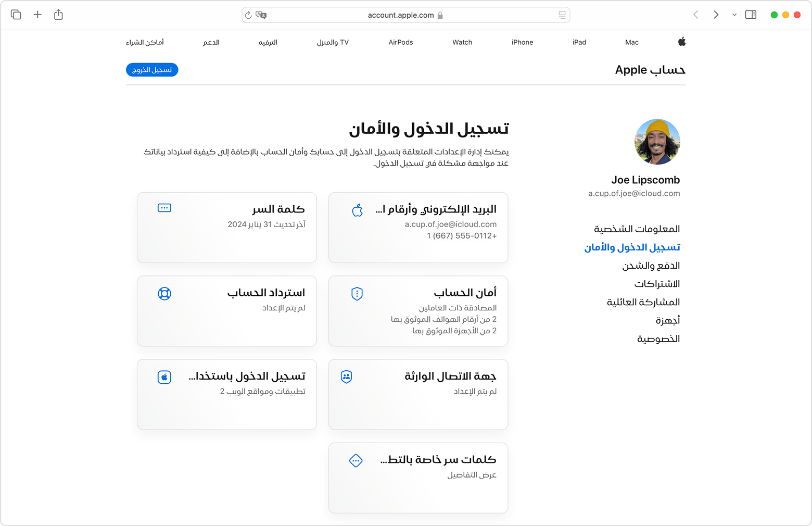Open the أماكن الشراء menu item
Viewport: 812px width, 526px height.
[x=145, y=42]
